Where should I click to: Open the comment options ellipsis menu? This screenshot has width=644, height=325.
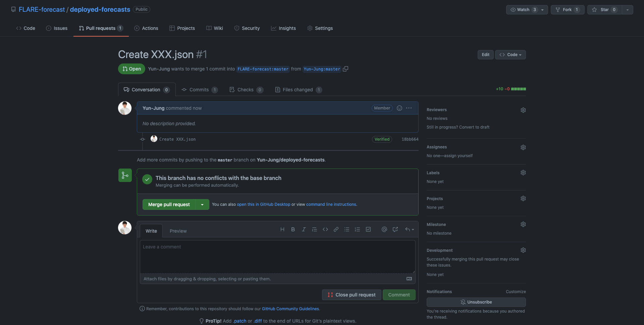tap(409, 108)
